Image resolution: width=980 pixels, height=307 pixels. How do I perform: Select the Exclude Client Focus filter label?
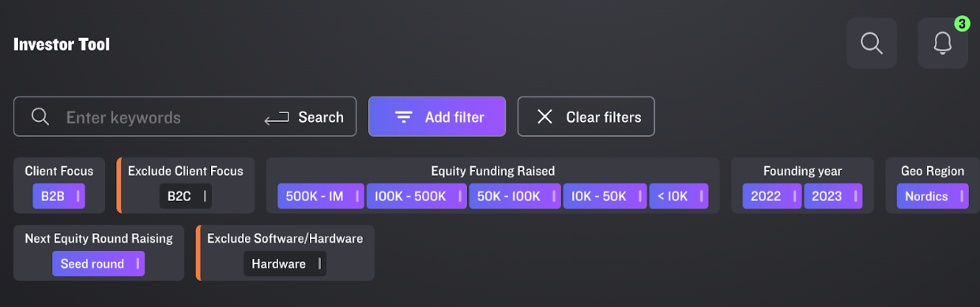pyautogui.click(x=186, y=171)
